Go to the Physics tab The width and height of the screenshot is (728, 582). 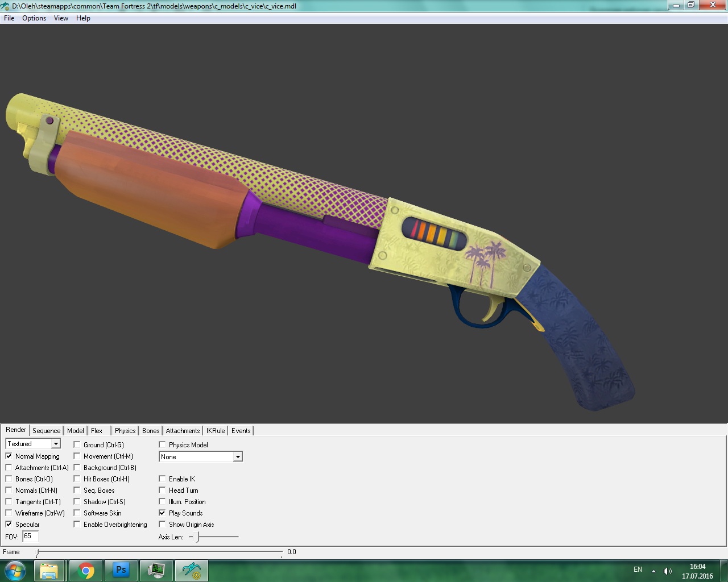(x=125, y=431)
